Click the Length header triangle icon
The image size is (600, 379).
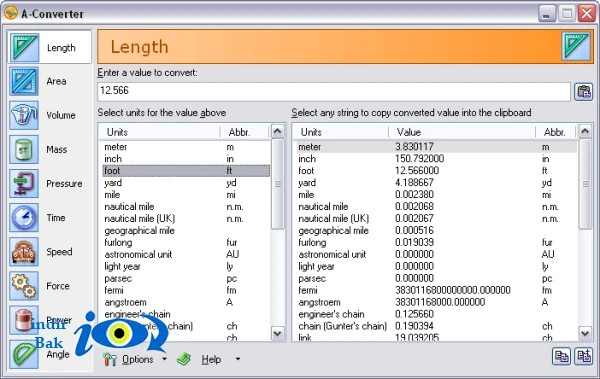pos(576,46)
